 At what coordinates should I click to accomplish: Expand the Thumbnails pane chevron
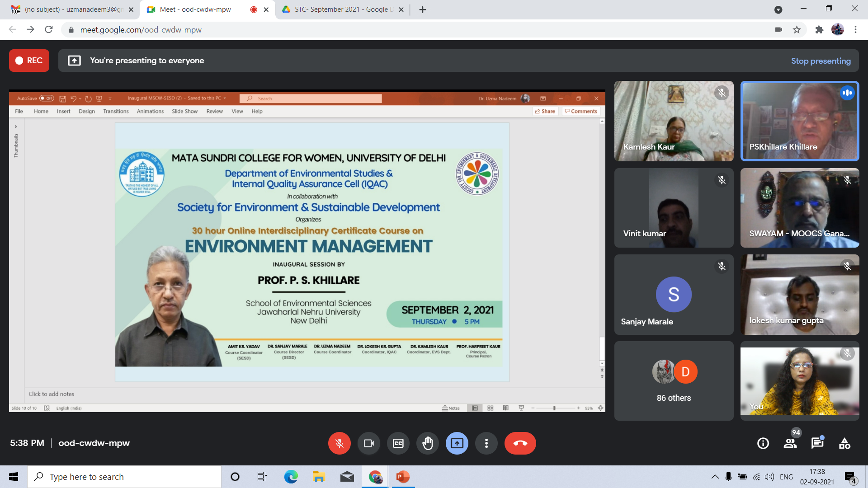[16, 127]
